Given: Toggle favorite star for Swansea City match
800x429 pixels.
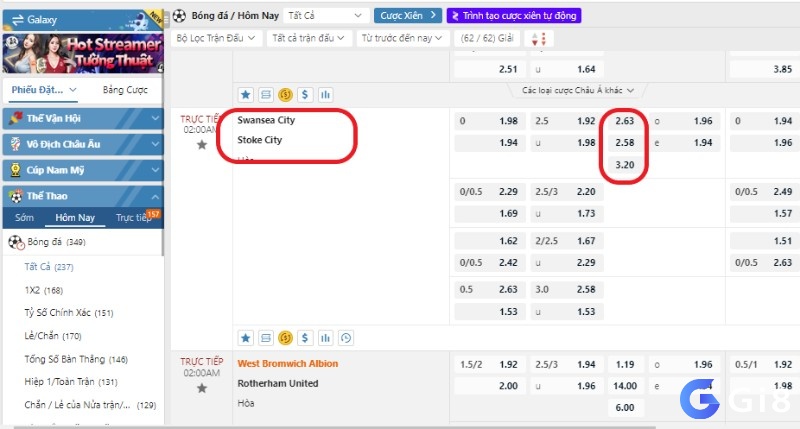Looking at the screenshot, I should click(202, 145).
